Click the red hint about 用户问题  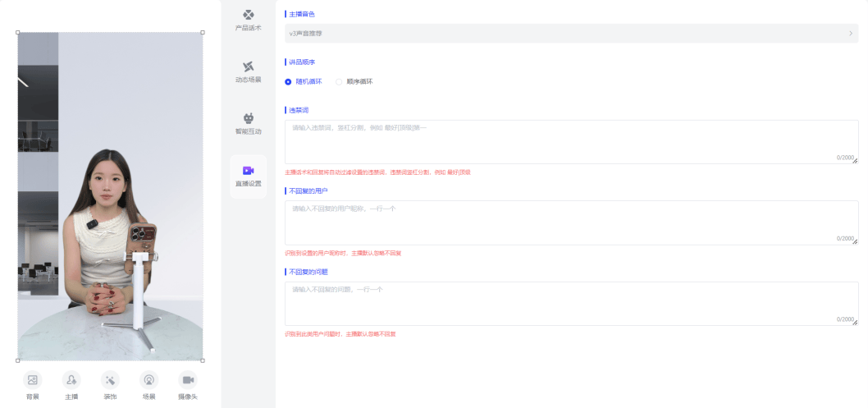[x=340, y=334]
